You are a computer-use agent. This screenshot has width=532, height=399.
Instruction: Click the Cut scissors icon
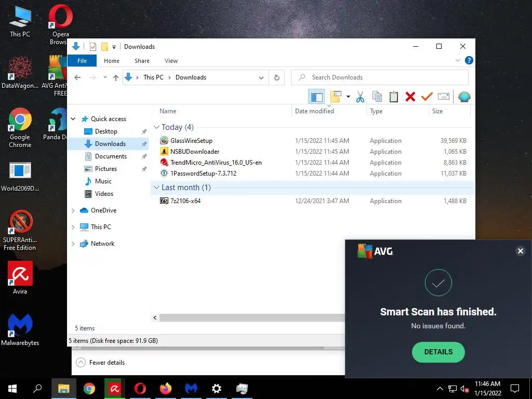360,97
